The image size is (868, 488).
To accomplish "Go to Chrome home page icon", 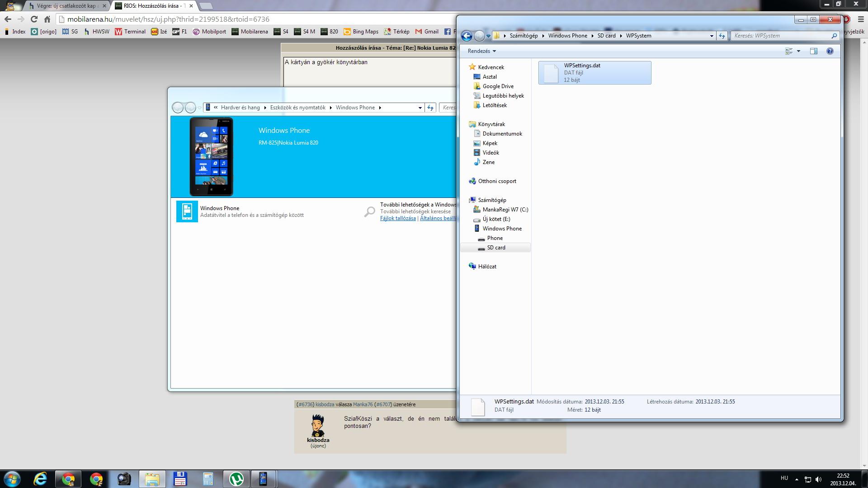I will pos(47,19).
